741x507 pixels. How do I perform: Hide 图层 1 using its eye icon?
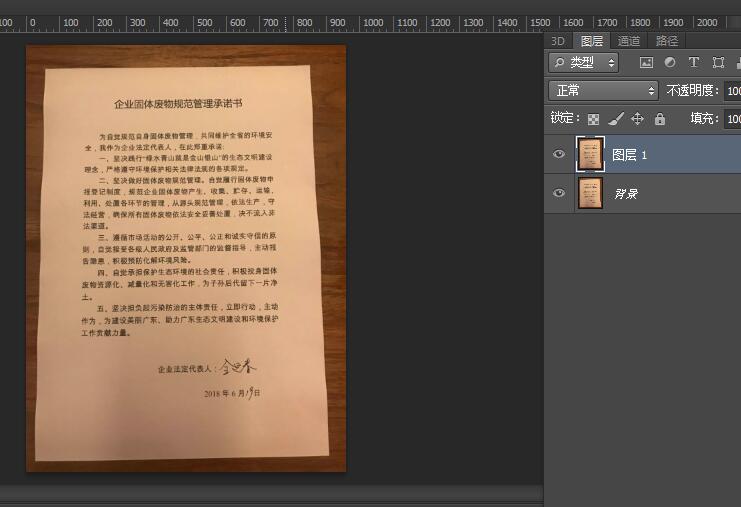coord(559,154)
